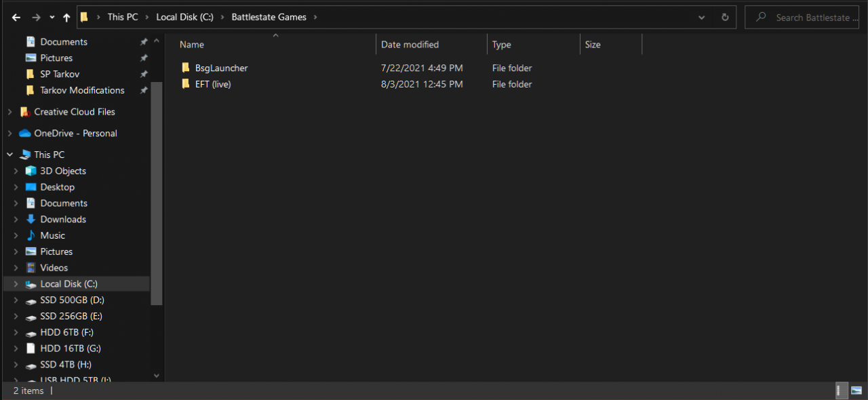Select Music note icon
Screen dimensions: 868x400
tap(31, 235)
